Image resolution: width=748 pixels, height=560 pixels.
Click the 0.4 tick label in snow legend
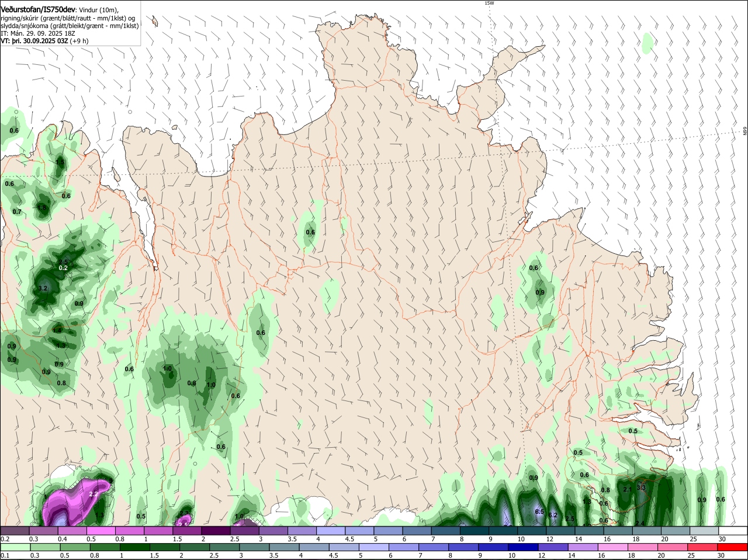63,538
